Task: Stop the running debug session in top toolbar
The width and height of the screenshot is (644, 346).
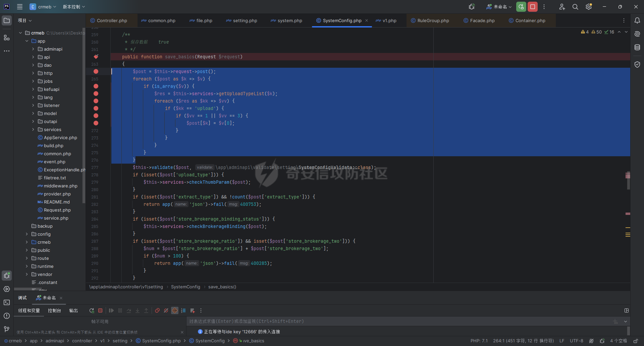Action: pos(533,7)
